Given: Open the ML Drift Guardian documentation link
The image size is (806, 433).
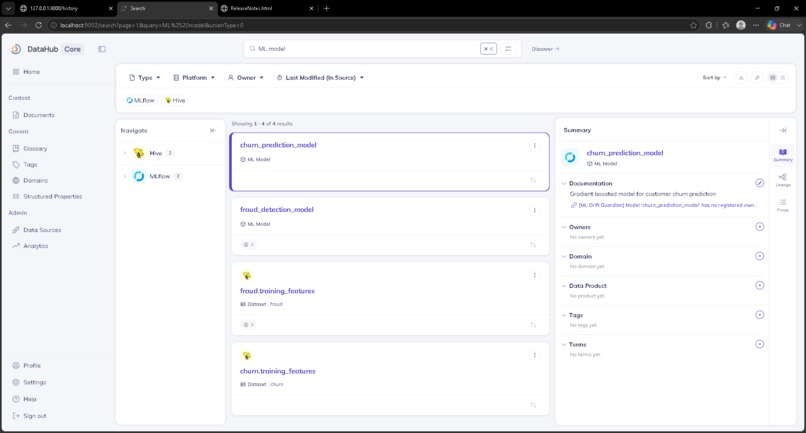Looking at the screenshot, I should 664,205.
